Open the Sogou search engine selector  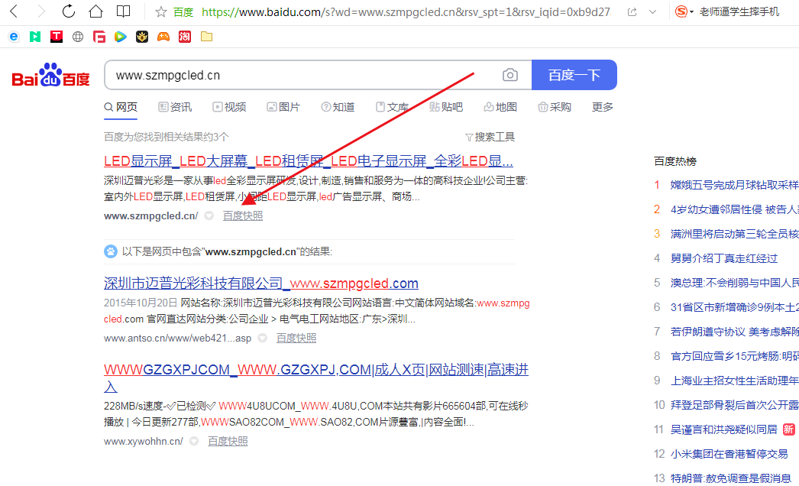(x=684, y=11)
